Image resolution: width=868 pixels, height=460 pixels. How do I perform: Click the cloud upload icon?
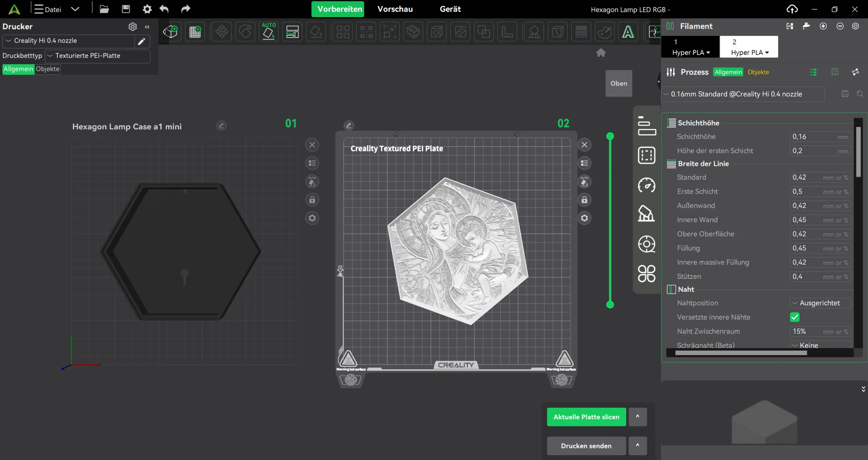coord(792,9)
